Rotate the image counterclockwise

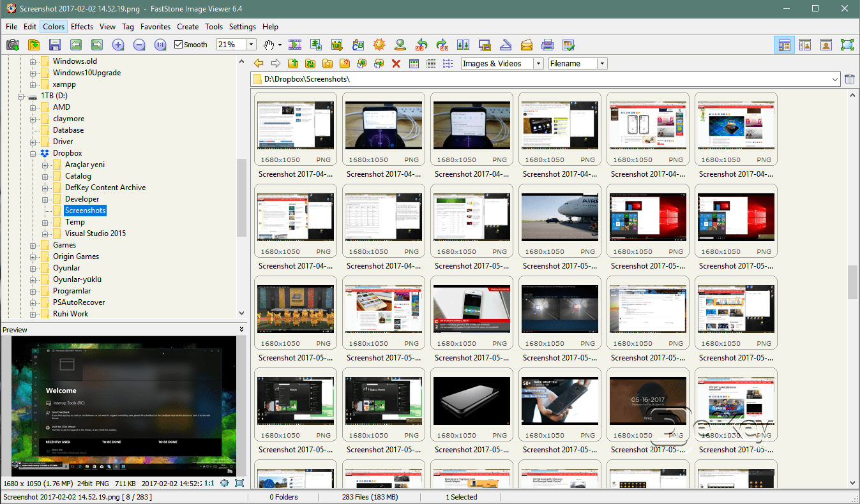421,44
